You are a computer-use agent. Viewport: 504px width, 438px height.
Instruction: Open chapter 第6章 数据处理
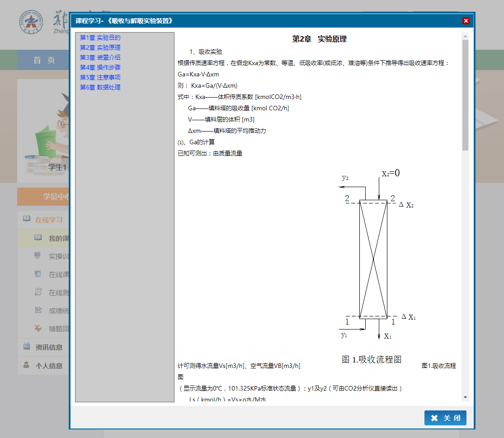click(100, 87)
